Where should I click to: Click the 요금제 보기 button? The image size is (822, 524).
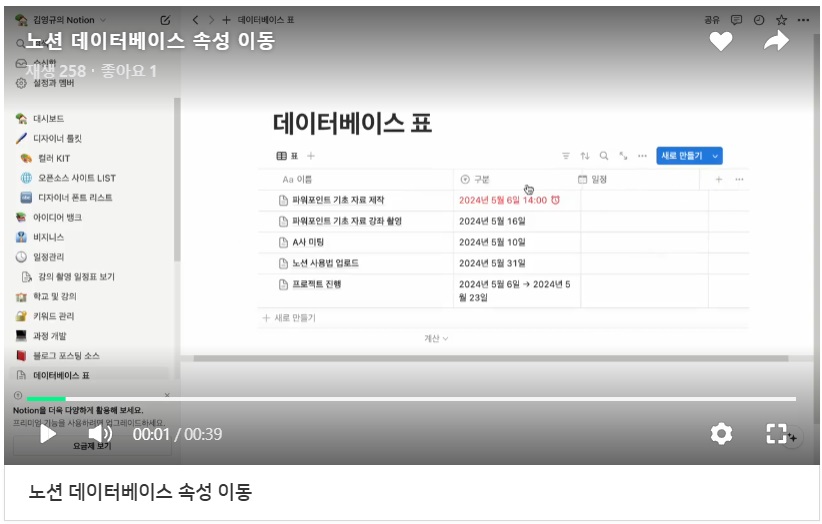(x=92, y=446)
